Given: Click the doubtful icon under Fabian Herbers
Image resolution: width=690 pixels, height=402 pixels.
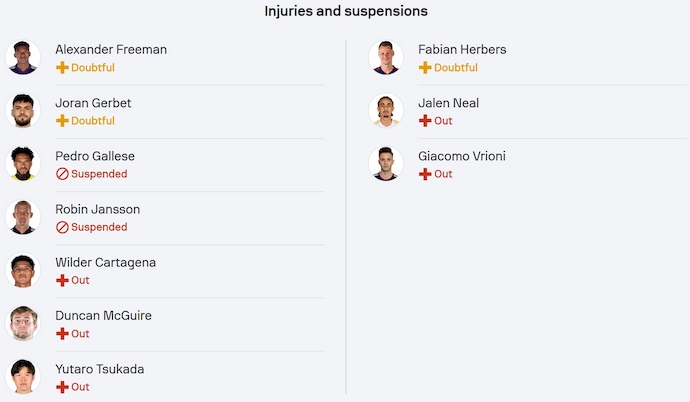Looking at the screenshot, I should [425, 68].
